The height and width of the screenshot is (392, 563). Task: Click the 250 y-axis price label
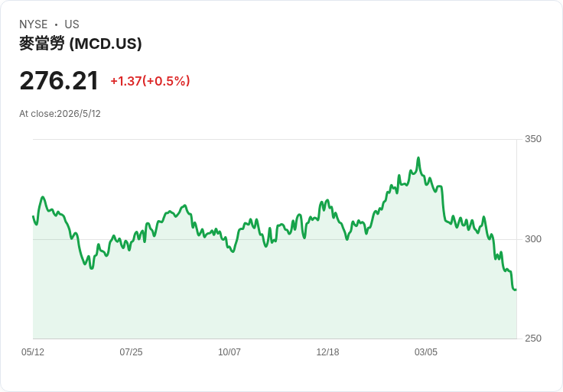coord(533,339)
